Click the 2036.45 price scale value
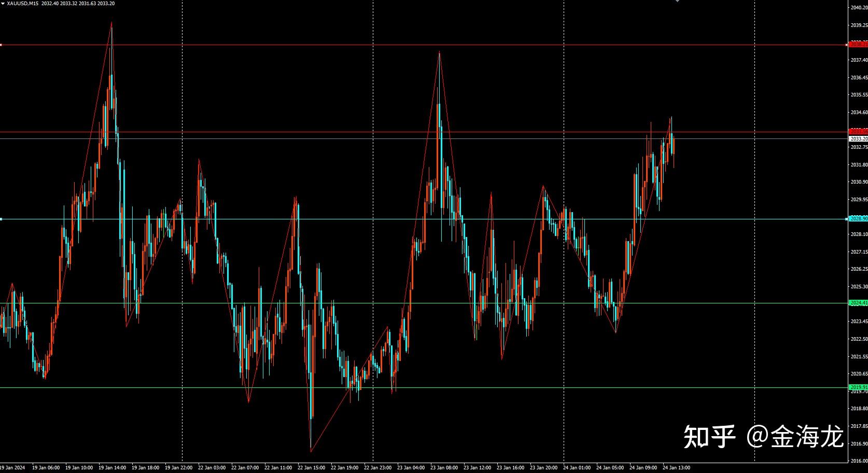 point(859,78)
